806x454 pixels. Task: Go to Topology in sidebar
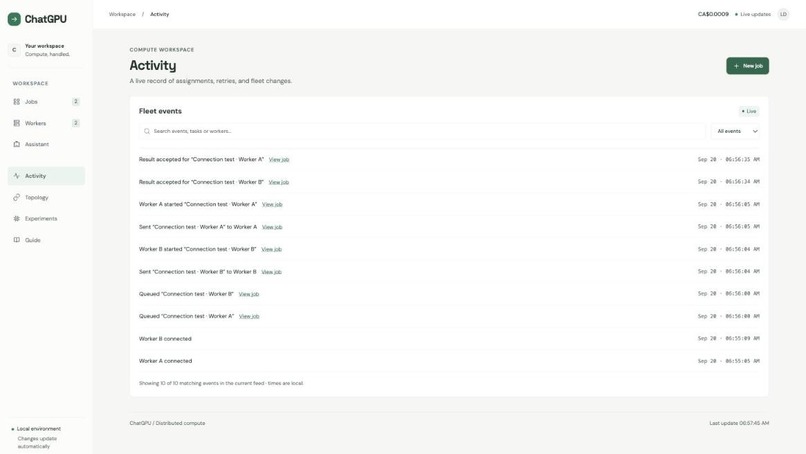46,197
